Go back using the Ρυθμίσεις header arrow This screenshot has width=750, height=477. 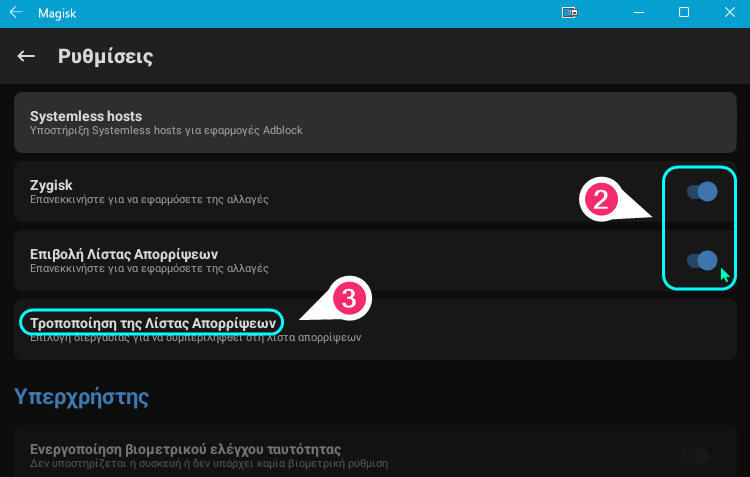click(26, 56)
